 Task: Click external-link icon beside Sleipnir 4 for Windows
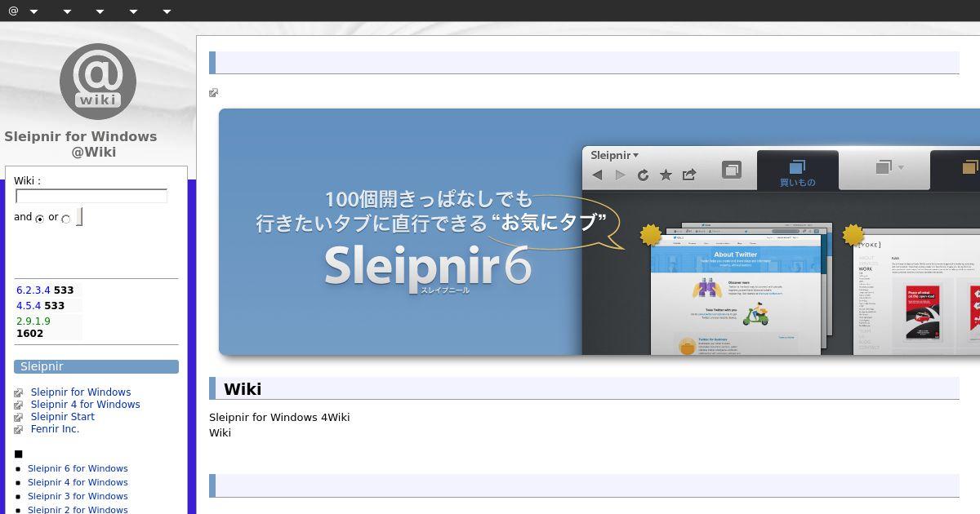point(19,405)
